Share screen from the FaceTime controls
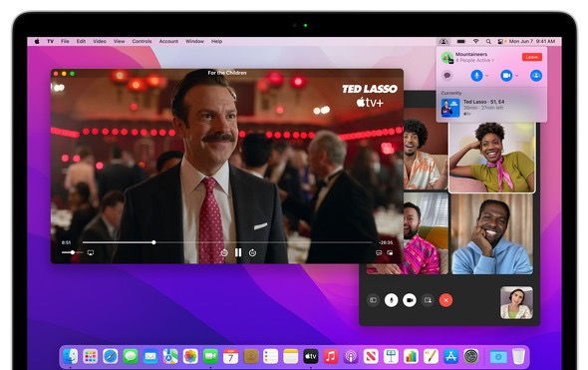Screen dimensions: 588x370 (428, 300)
